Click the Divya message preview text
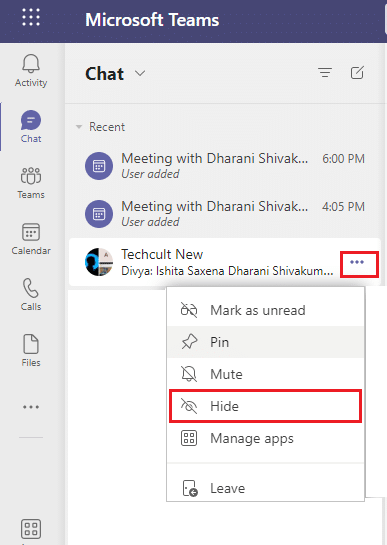This screenshot has height=545, width=387. coord(227,271)
